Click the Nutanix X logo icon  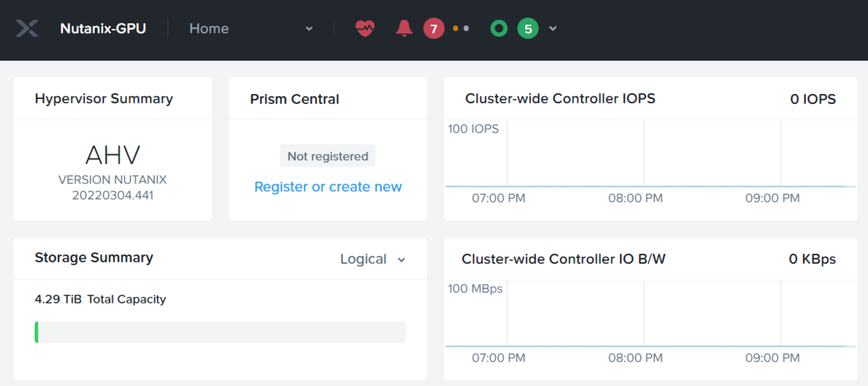point(27,28)
